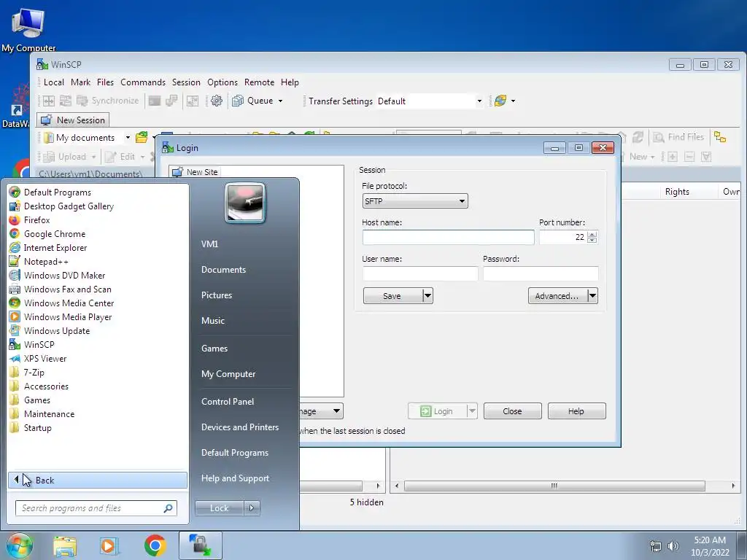Open the Remote menu in WinSCP
This screenshot has width=747, height=560.
(x=259, y=82)
